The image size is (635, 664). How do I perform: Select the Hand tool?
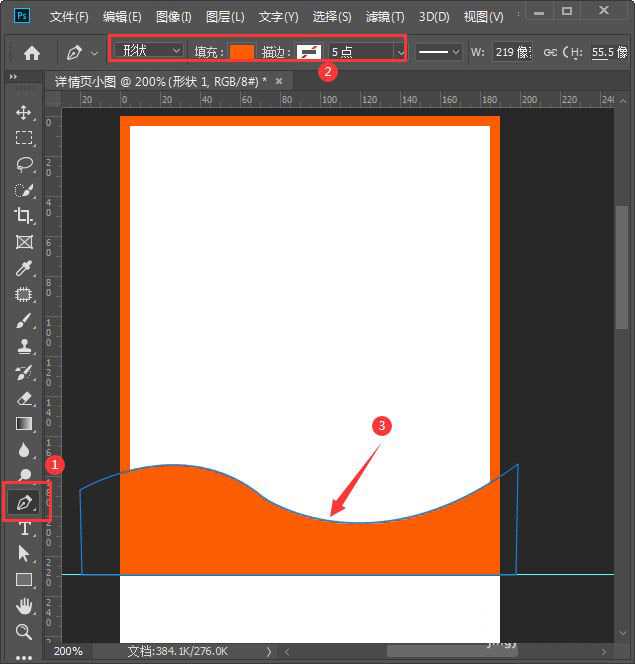[x=24, y=606]
